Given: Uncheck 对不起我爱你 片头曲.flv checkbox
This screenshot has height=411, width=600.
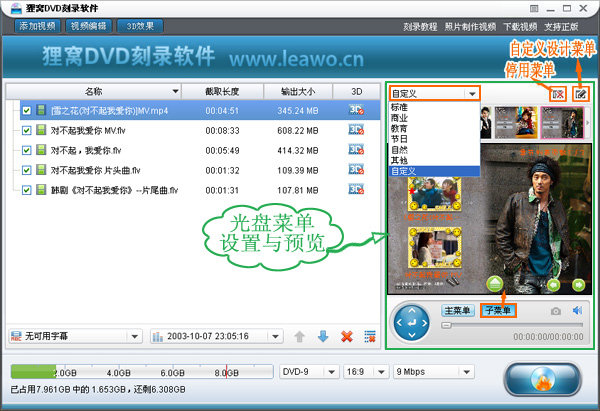Looking at the screenshot, I should point(26,170).
